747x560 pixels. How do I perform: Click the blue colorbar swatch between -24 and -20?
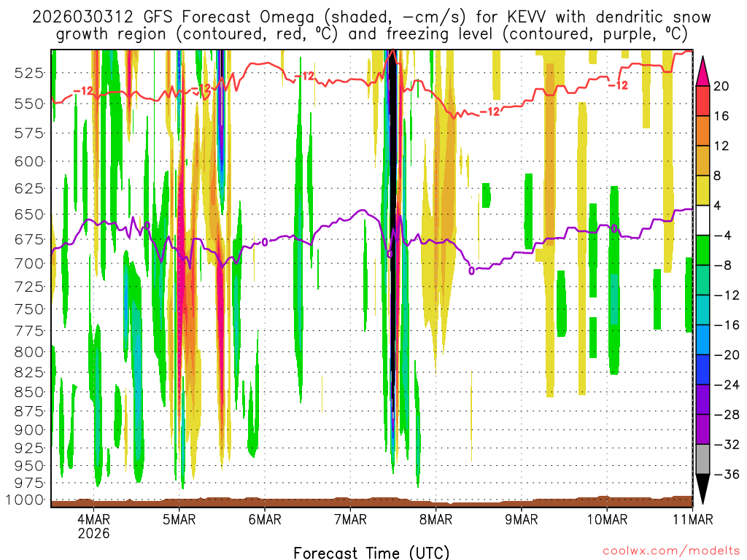703,370
